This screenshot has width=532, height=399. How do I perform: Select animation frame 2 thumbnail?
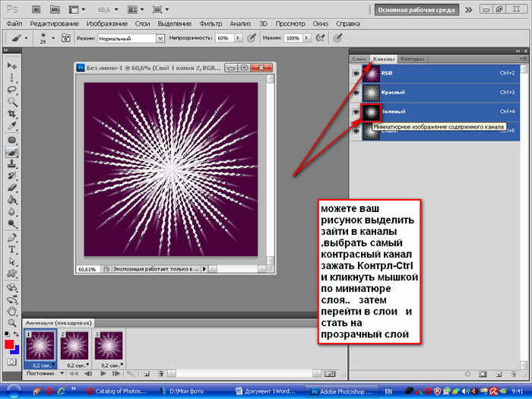74,346
